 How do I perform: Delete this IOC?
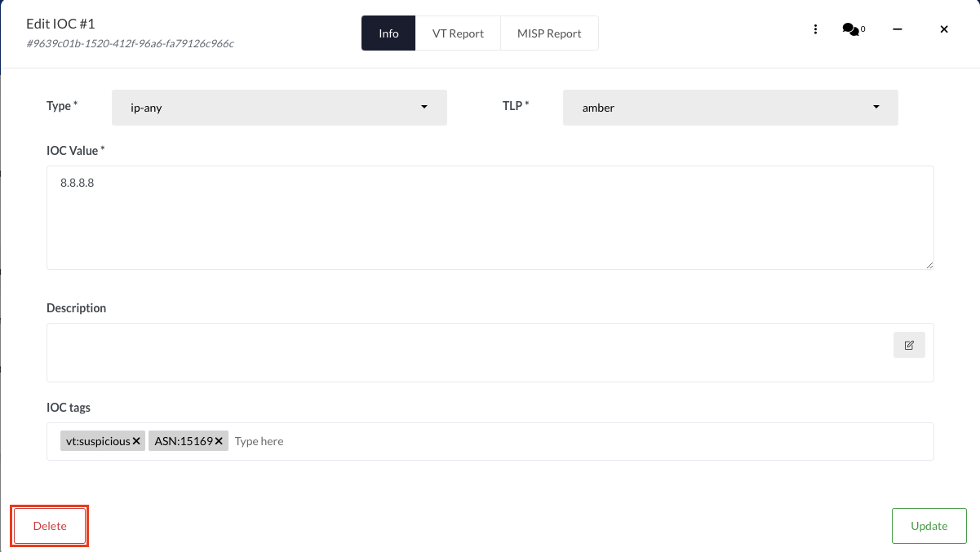coord(50,526)
